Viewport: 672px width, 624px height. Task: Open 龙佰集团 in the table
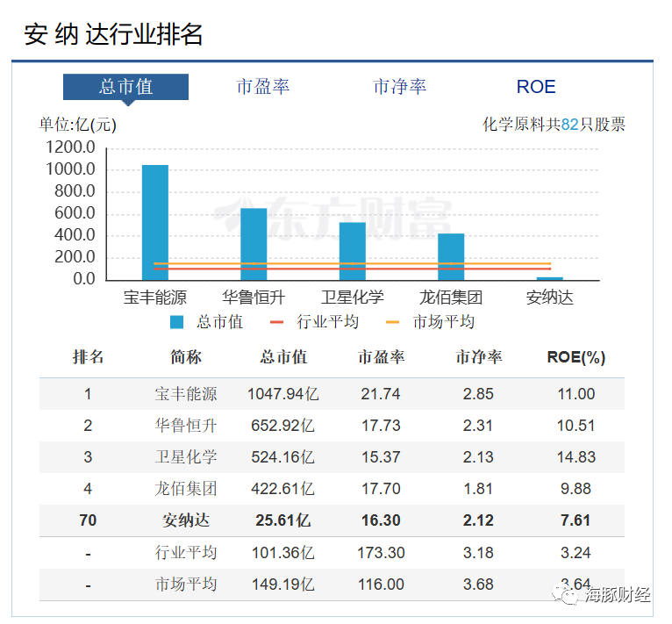point(186,489)
